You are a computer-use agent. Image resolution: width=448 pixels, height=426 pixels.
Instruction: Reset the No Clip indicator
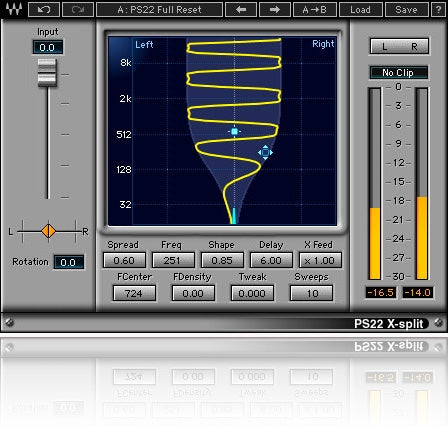point(399,73)
